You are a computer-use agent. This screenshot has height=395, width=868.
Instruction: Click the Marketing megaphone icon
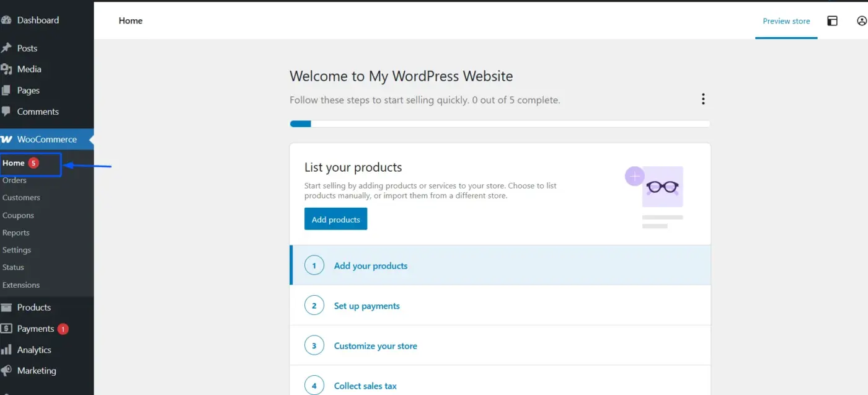pos(6,371)
